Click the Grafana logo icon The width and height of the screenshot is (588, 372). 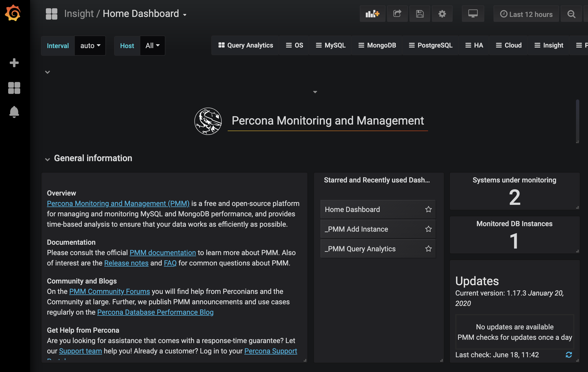(x=13, y=13)
